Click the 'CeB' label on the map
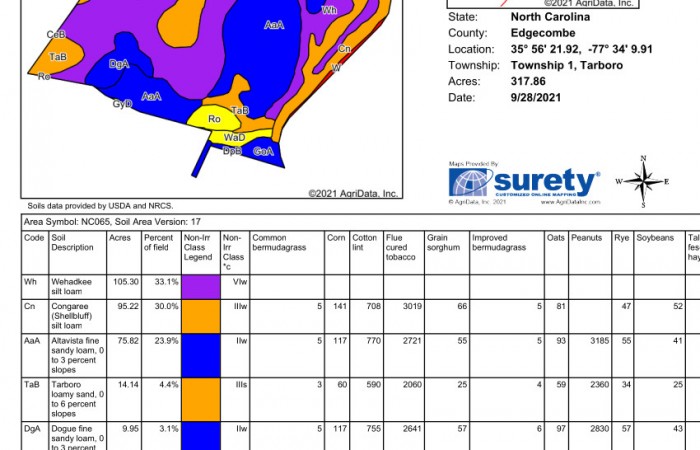 [x=56, y=35]
